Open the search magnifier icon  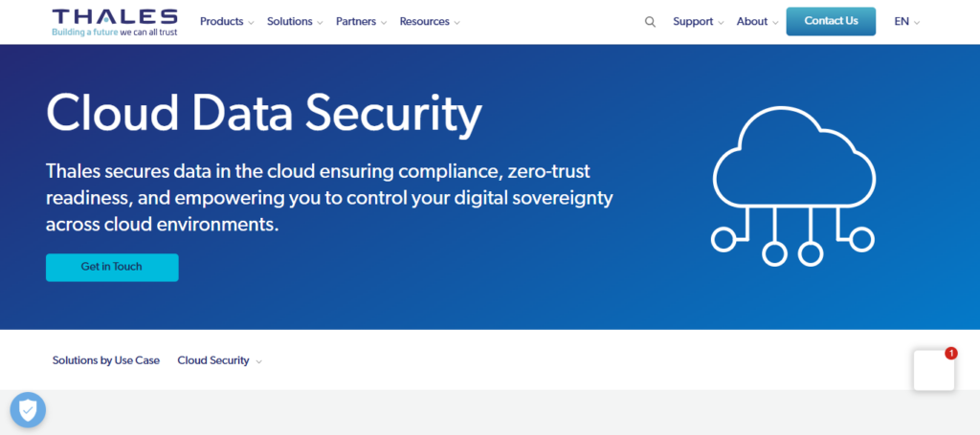[650, 22]
